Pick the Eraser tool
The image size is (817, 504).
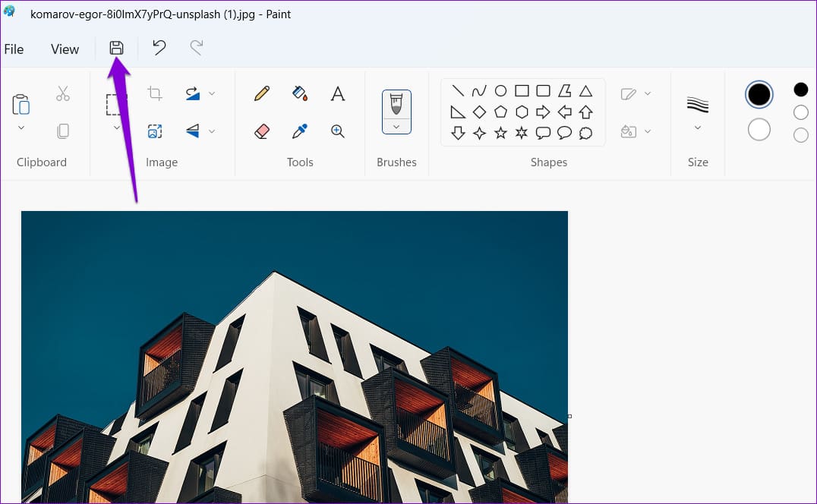pos(262,131)
